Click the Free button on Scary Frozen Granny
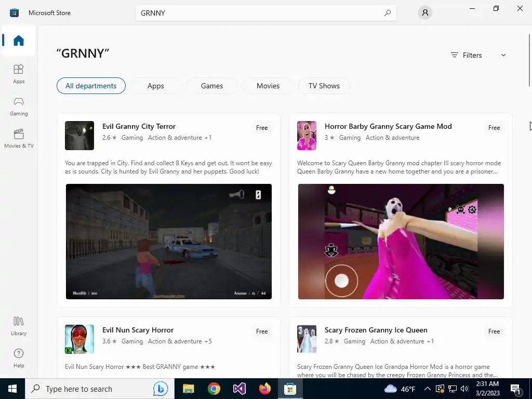The image size is (532, 399). [494, 331]
